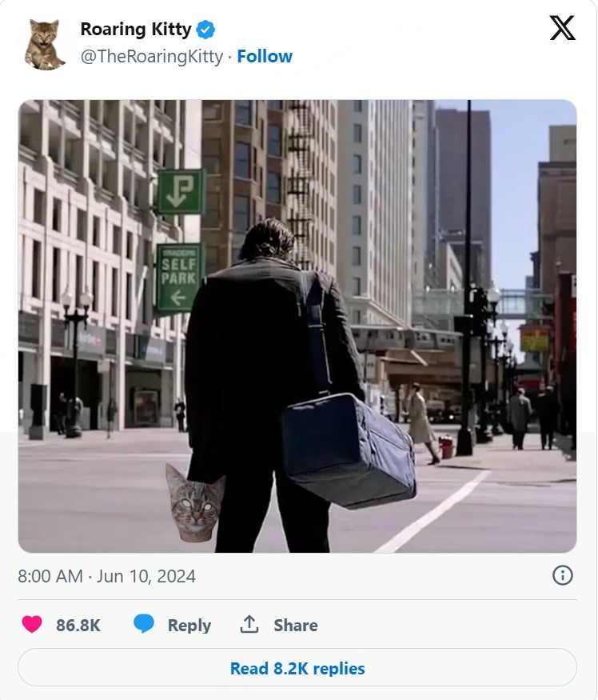Click the Reply text label
Image resolution: width=598 pixels, height=700 pixels.
189,626
